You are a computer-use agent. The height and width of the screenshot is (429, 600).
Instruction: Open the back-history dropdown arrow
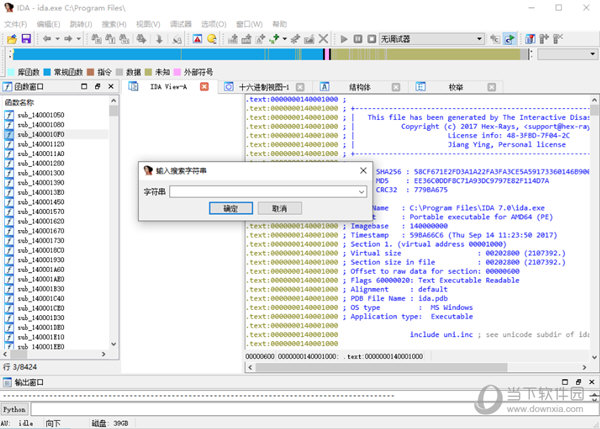click(x=57, y=39)
